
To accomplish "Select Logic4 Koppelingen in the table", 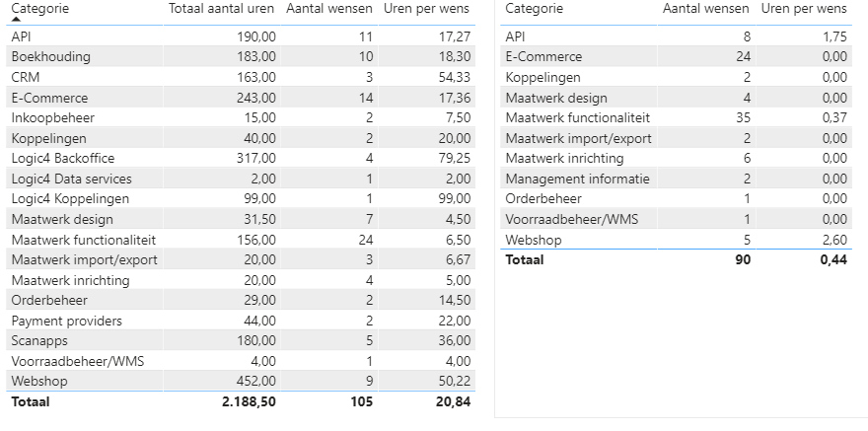I will point(69,199).
